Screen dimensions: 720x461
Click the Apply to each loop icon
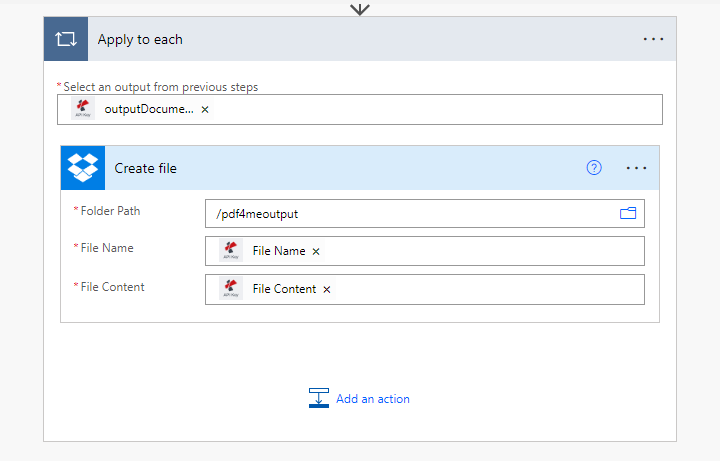tap(66, 39)
